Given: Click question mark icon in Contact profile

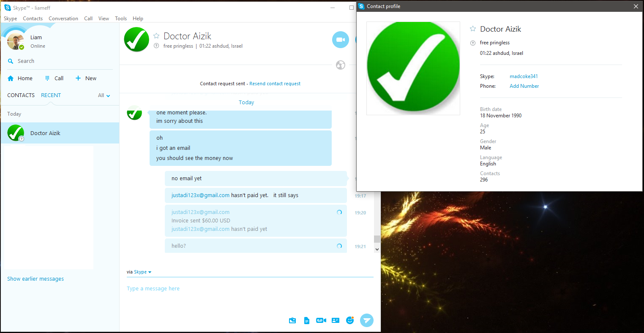Looking at the screenshot, I should tap(473, 43).
